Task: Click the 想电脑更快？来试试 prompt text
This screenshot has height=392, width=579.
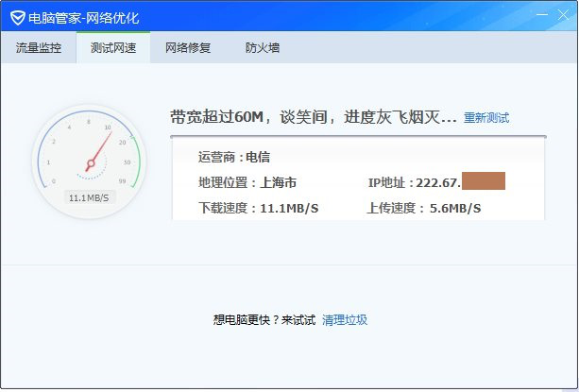Action: click(x=264, y=320)
